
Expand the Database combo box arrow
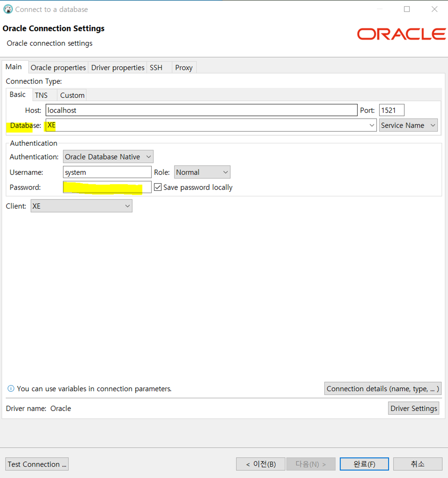pos(372,125)
